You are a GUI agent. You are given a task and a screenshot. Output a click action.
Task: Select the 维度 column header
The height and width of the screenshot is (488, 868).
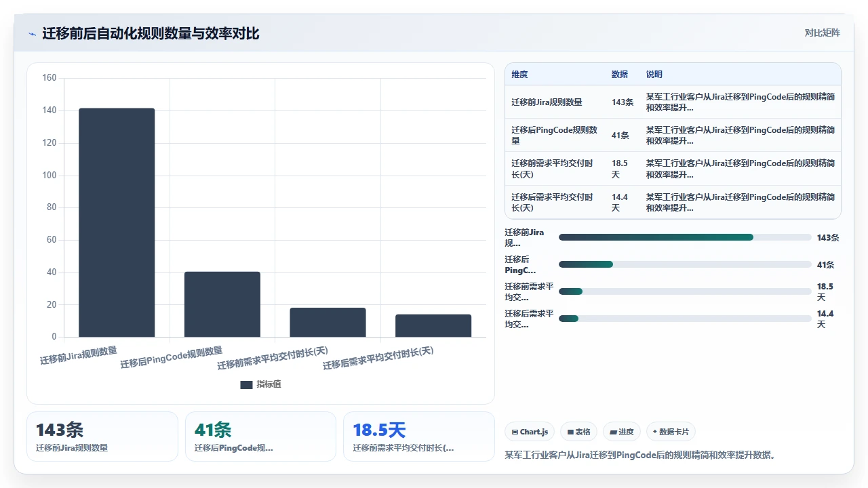519,75
